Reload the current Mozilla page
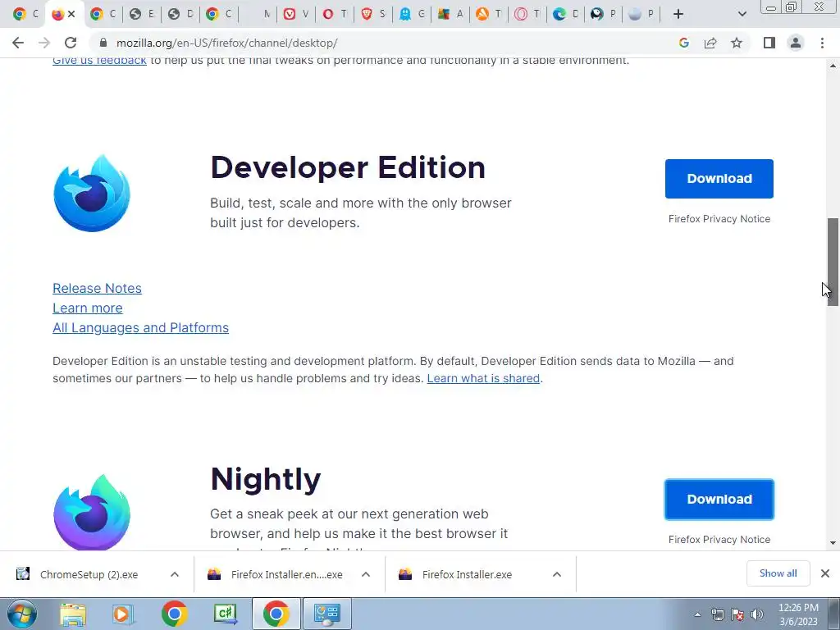 coord(71,43)
